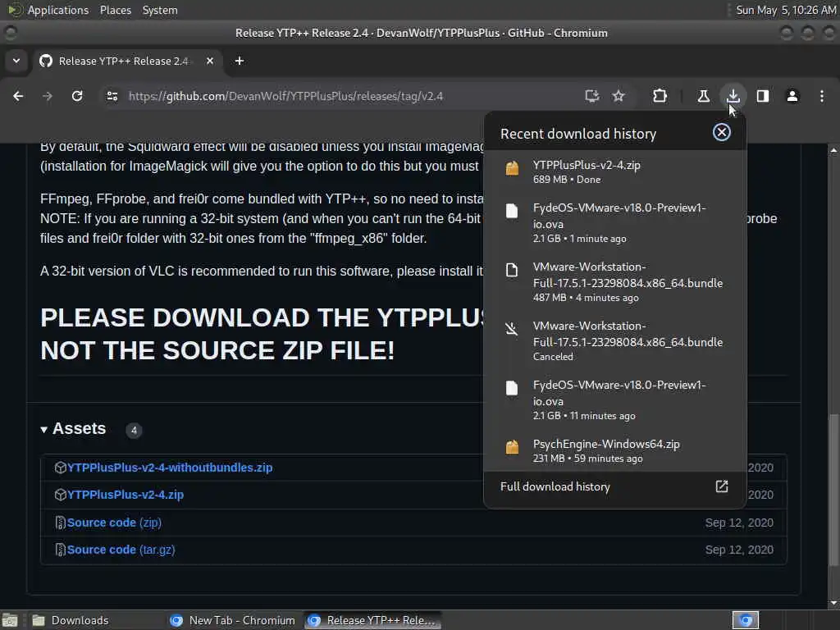
Task: Click the forward navigation arrow
Action: point(47,96)
